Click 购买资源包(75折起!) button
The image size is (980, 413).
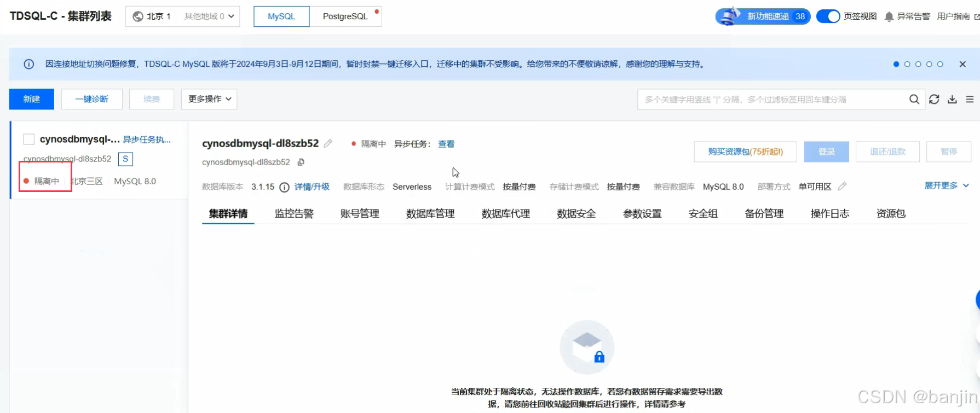(746, 152)
